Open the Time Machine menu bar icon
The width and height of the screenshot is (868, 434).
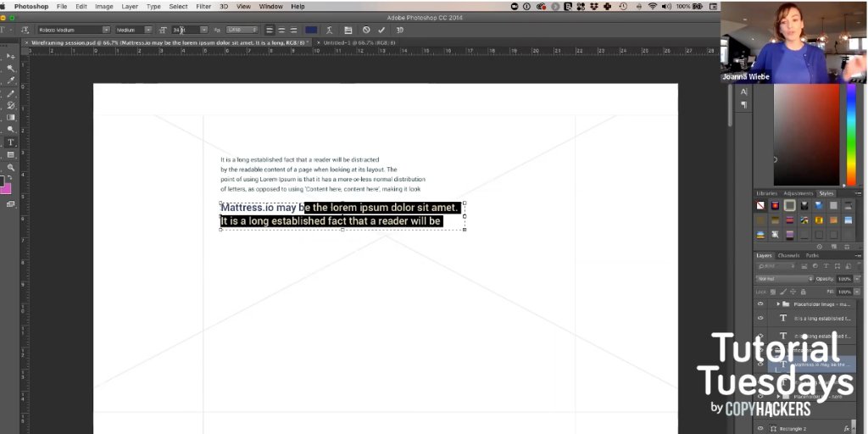(x=623, y=7)
